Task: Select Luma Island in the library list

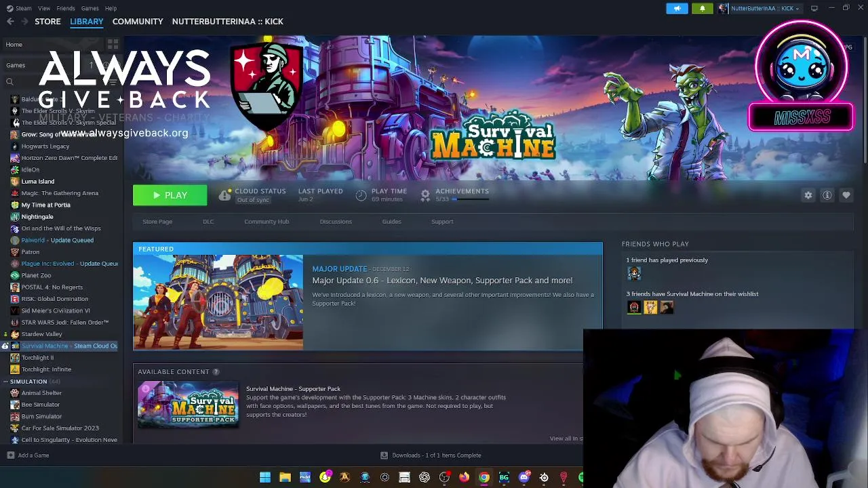Action: (x=37, y=182)
